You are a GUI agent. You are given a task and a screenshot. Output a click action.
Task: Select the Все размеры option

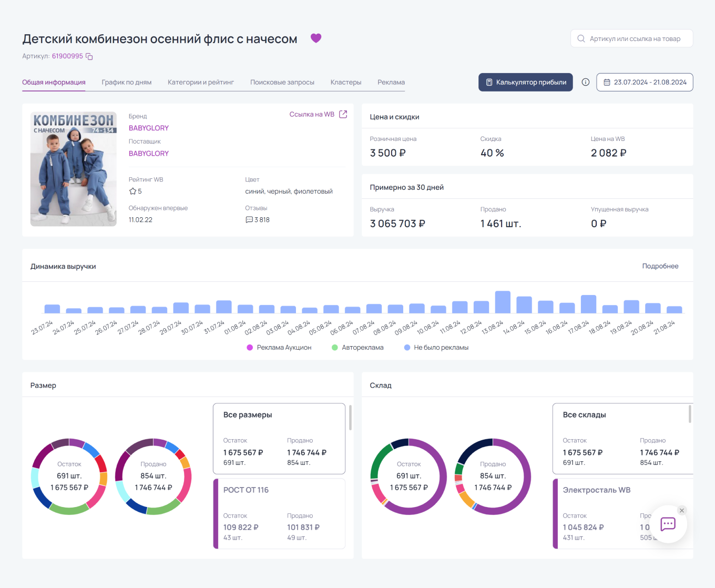click(279, 438)
